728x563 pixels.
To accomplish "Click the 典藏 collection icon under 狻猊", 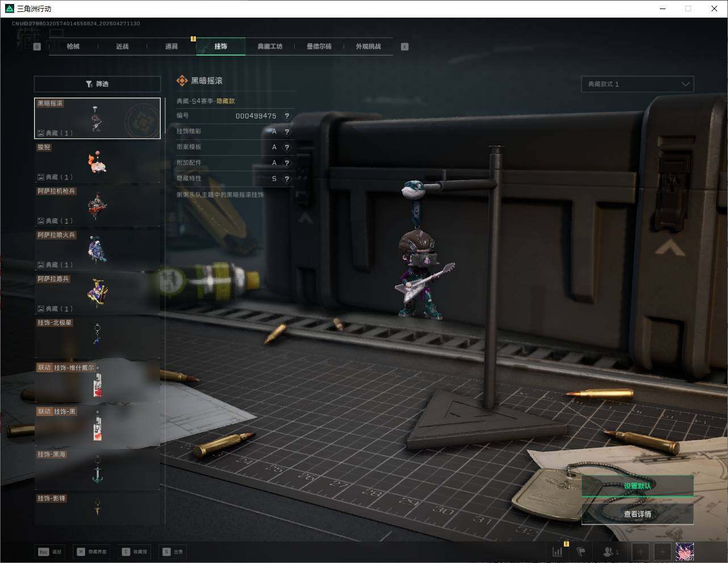I will point(41,177).
